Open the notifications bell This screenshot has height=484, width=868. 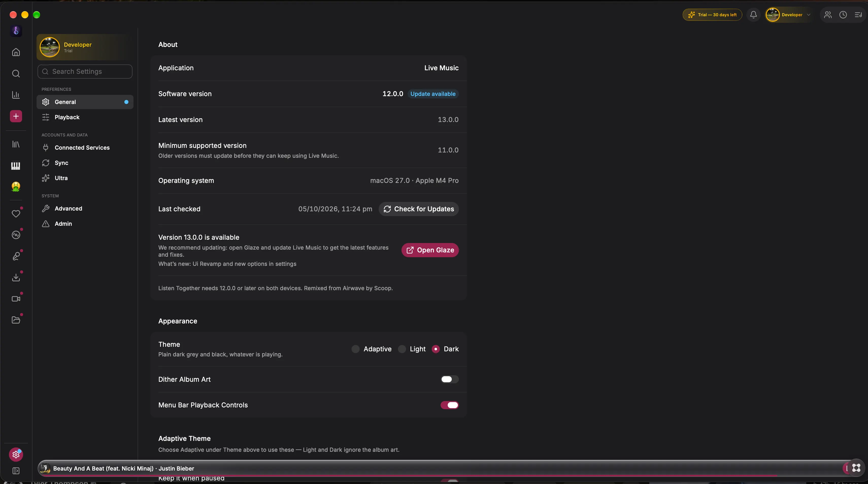click(754, 14)
